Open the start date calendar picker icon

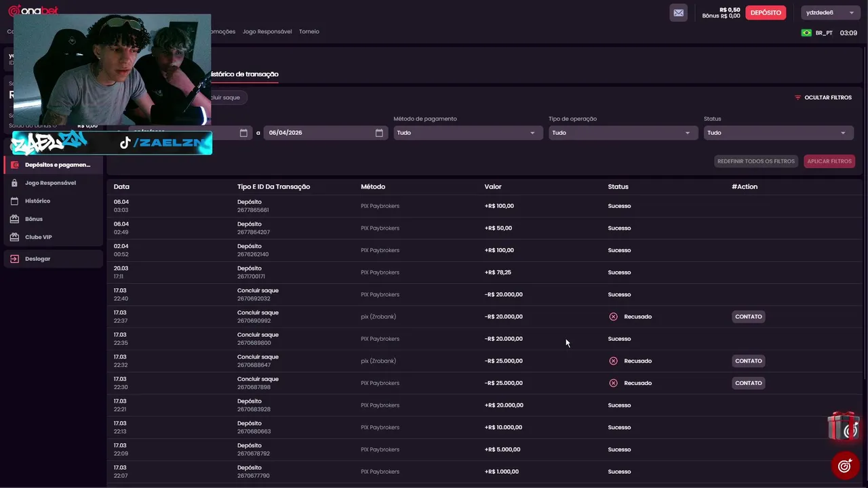243,133
